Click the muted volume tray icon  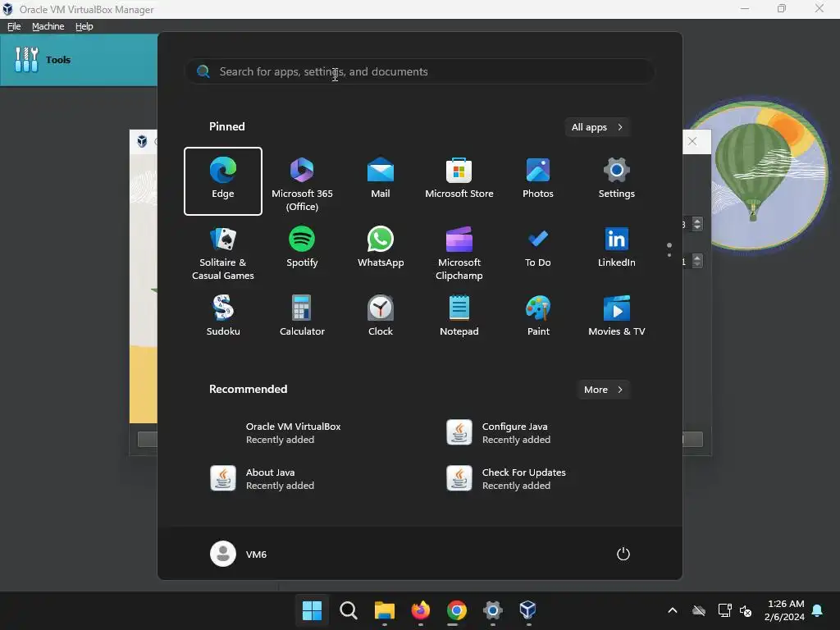coord(746,610)
